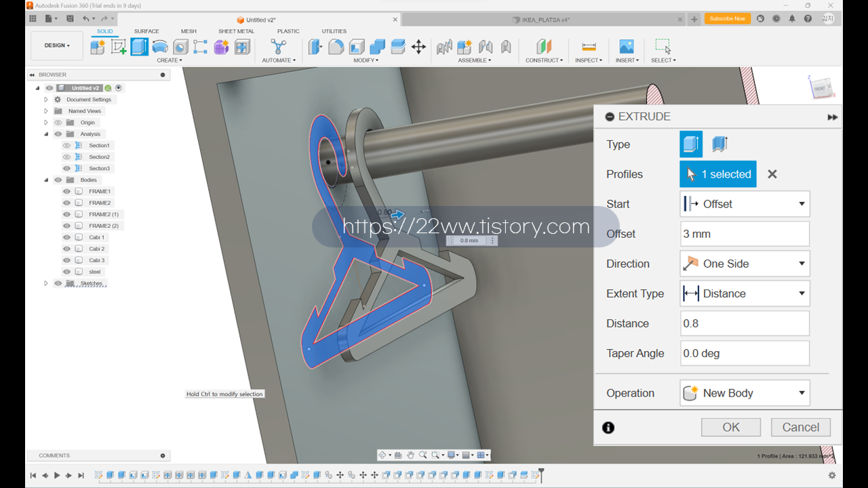Switch to the PLASTIC tab
The width and height of the screenshot is (868, 488).
point(288,31)
